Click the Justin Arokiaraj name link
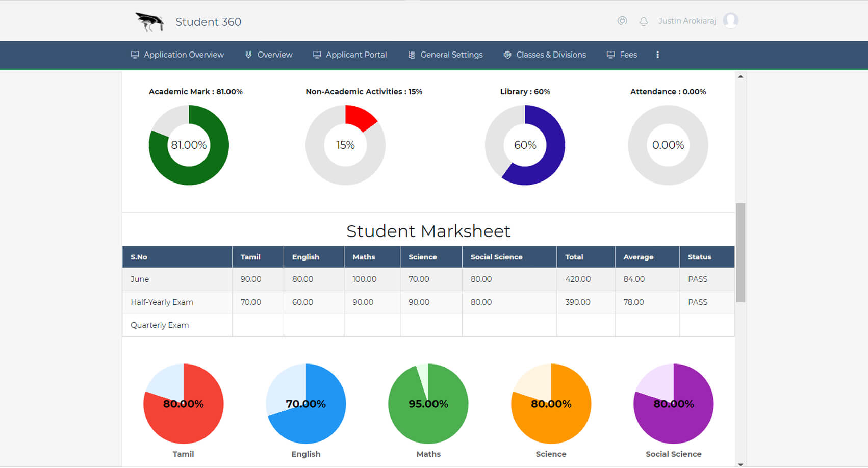Screen dimensions: 868x468 [687, 21]
